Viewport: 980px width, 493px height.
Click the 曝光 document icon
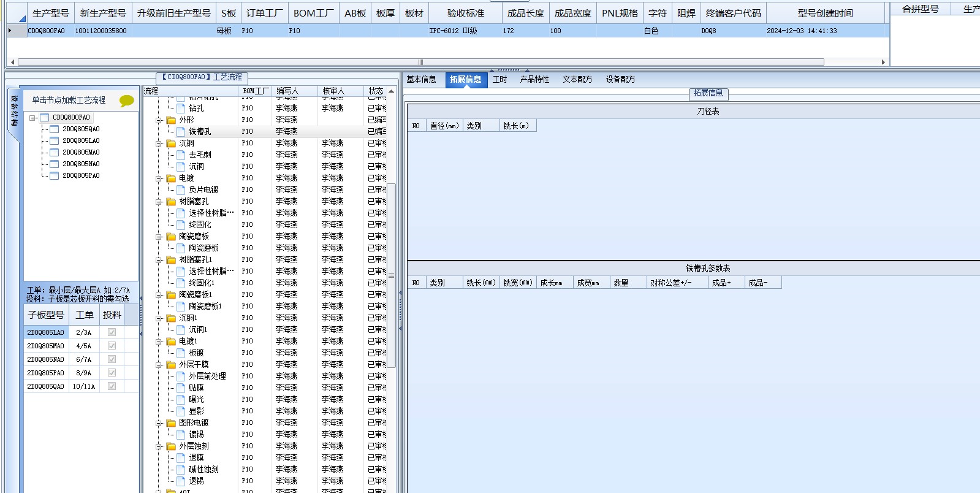(181, 399)
